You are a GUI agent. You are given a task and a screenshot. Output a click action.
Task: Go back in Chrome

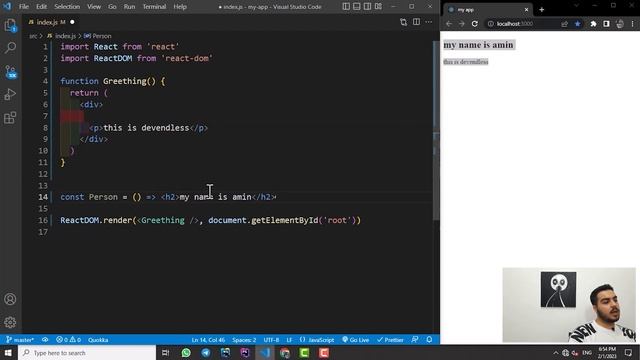pos(449,24)
